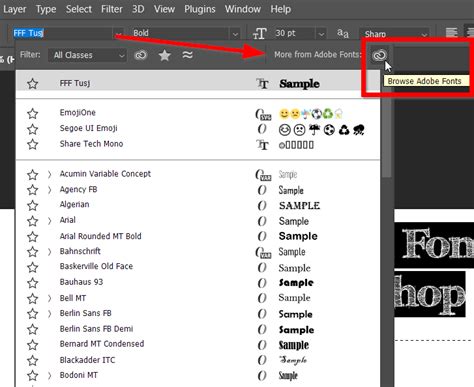Open the Window menu
The image size is (474, 387).
coord(243,9)
